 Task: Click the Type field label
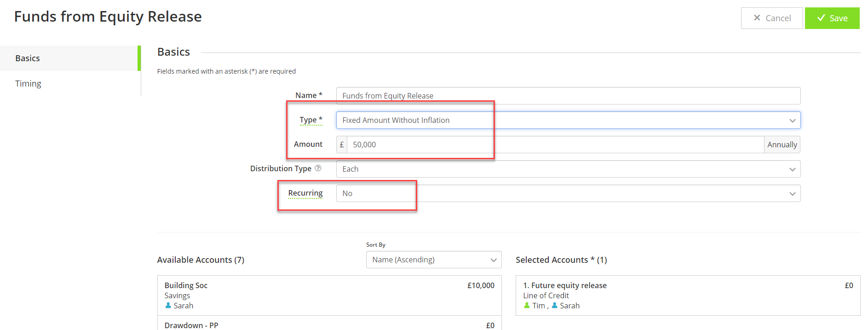[311, 120]
